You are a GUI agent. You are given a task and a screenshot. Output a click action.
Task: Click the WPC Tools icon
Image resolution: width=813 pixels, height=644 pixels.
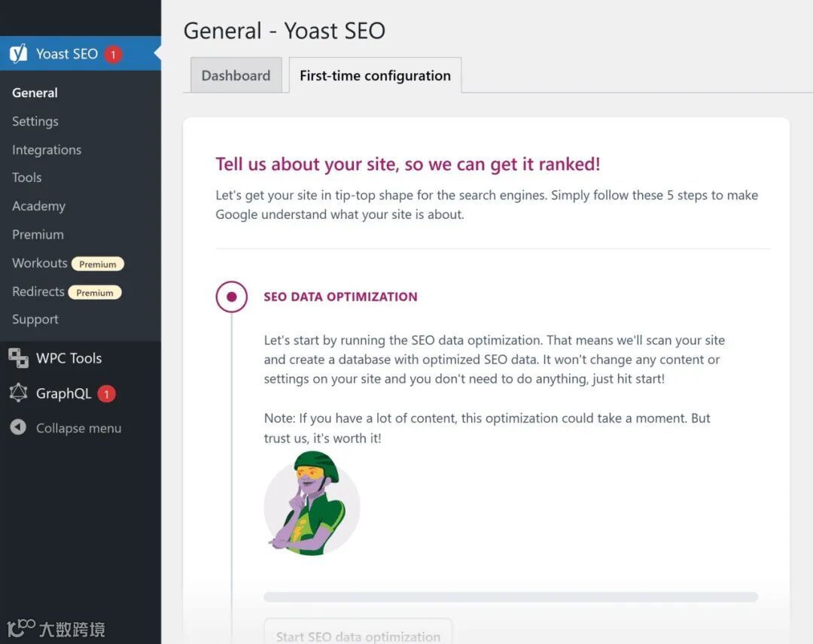(18, 358)
